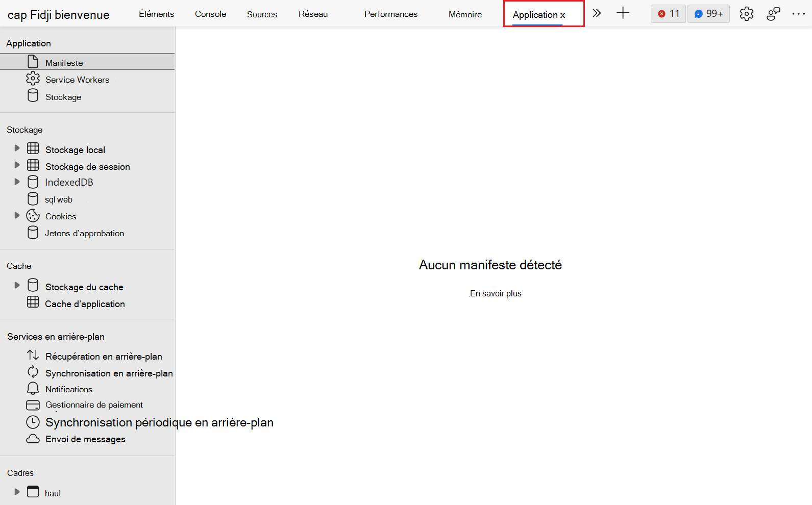Click the Service Workers gear icon
Image resolution: width=812 pixels, height=505 pixels.
click(x=33, y=79)
